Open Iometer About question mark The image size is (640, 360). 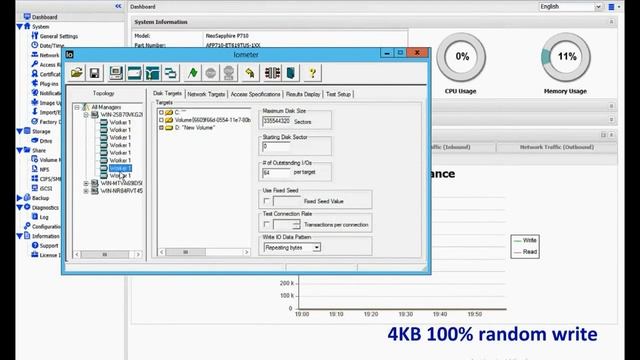click(x=312, y=73)
